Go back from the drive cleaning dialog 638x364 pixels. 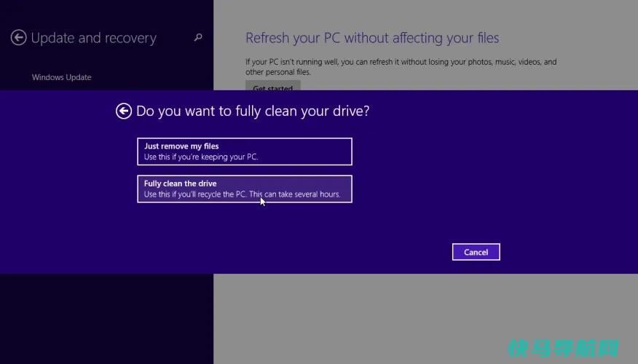(x=124, y=111)
